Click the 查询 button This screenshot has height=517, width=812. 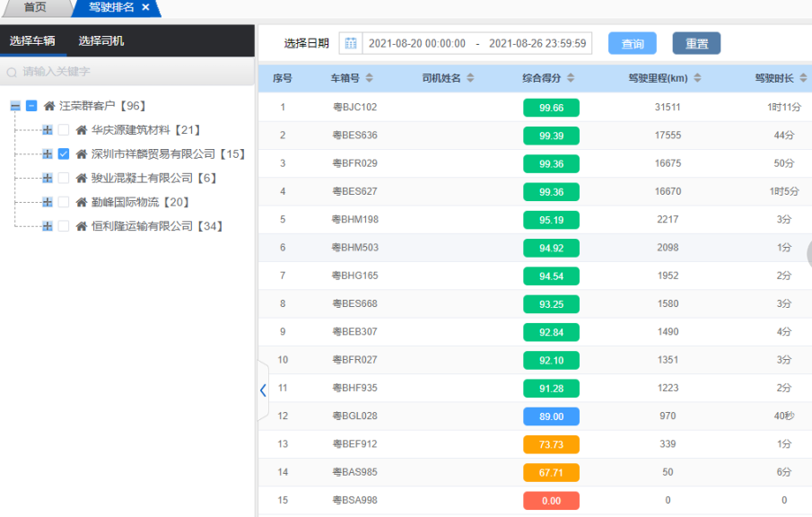(x=633, y=43)
